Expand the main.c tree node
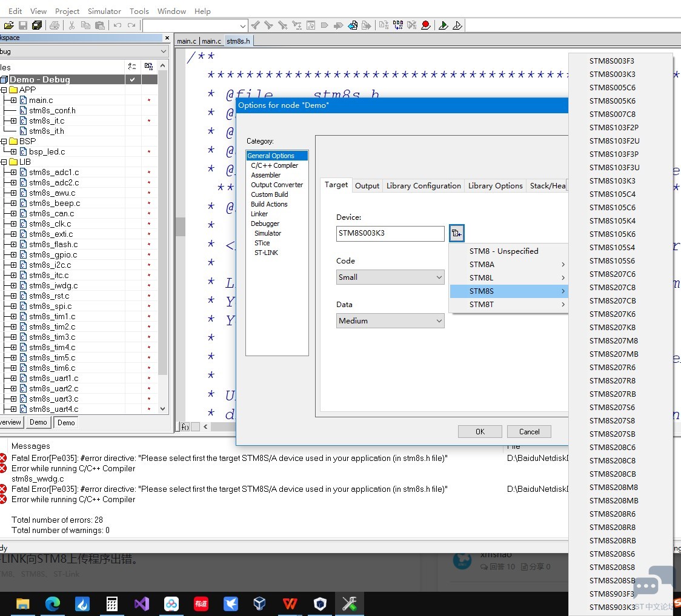 click(x=13, y=101)
